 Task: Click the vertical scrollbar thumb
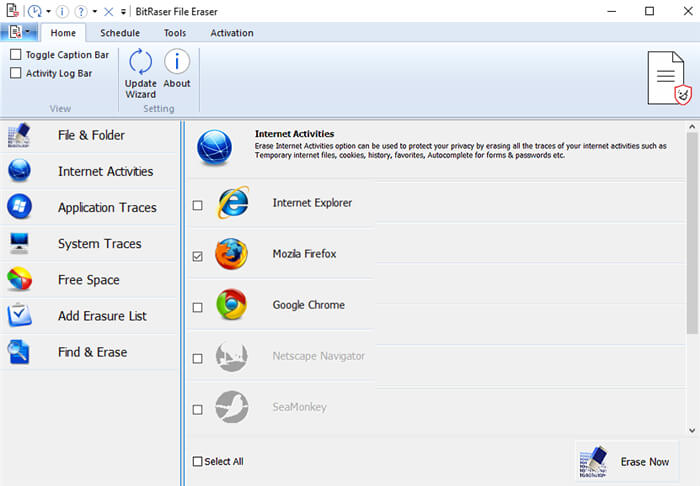(692, 233)
